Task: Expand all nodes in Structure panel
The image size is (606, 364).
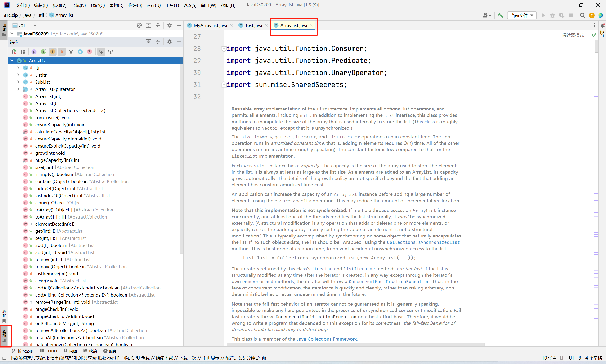Action: pos(148,42)
